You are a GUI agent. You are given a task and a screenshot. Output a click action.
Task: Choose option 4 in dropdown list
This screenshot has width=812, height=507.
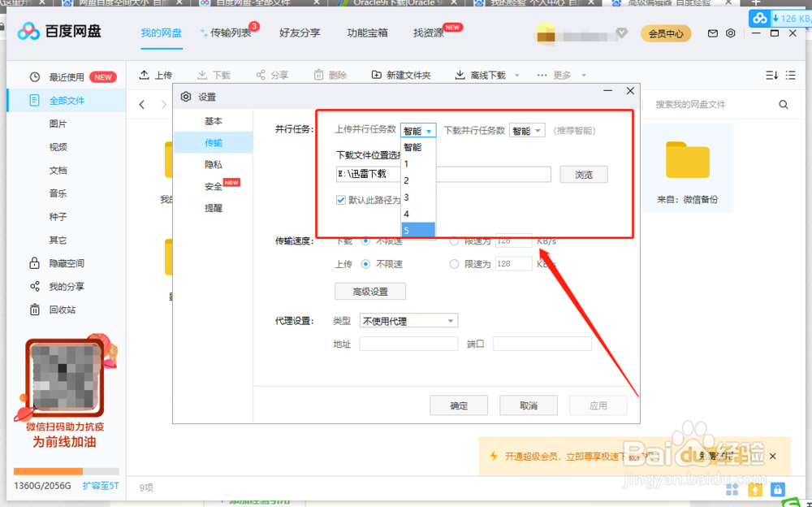(x=418, y=214)
